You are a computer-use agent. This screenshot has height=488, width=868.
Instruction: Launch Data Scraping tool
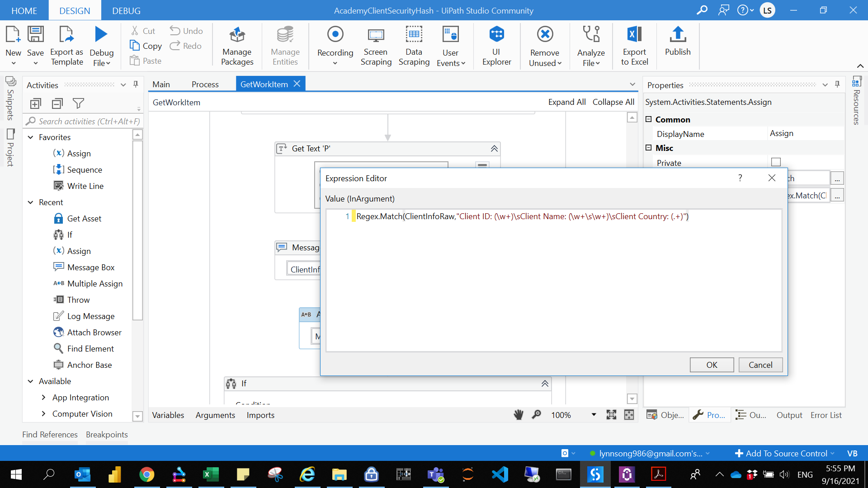[x=414, y=46]
